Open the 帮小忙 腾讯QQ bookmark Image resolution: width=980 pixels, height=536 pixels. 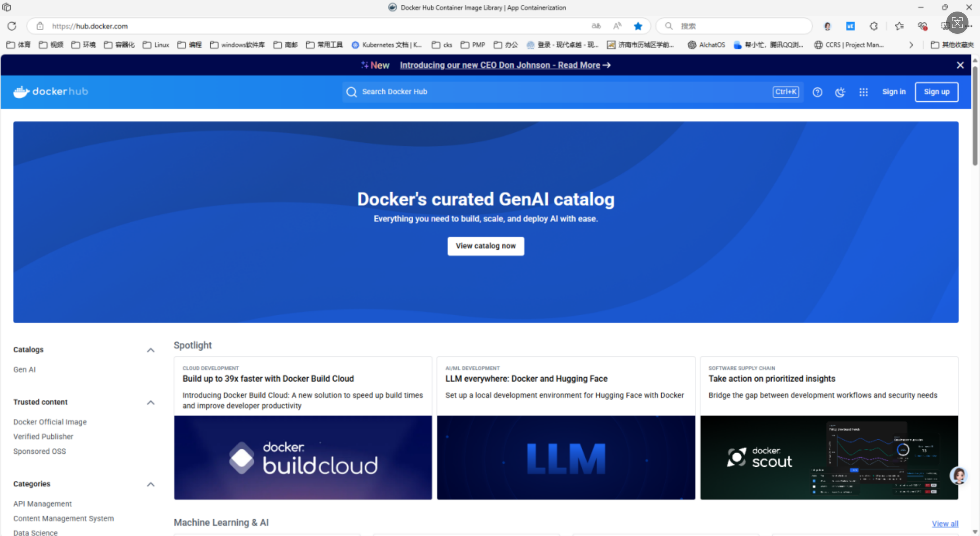click(768, 45)
